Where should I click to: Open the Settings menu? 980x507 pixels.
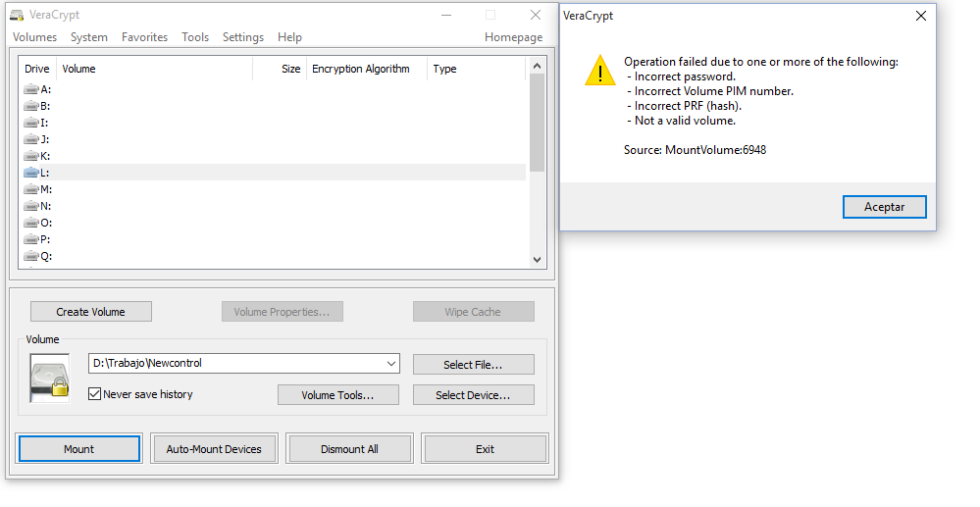point(243,37)
